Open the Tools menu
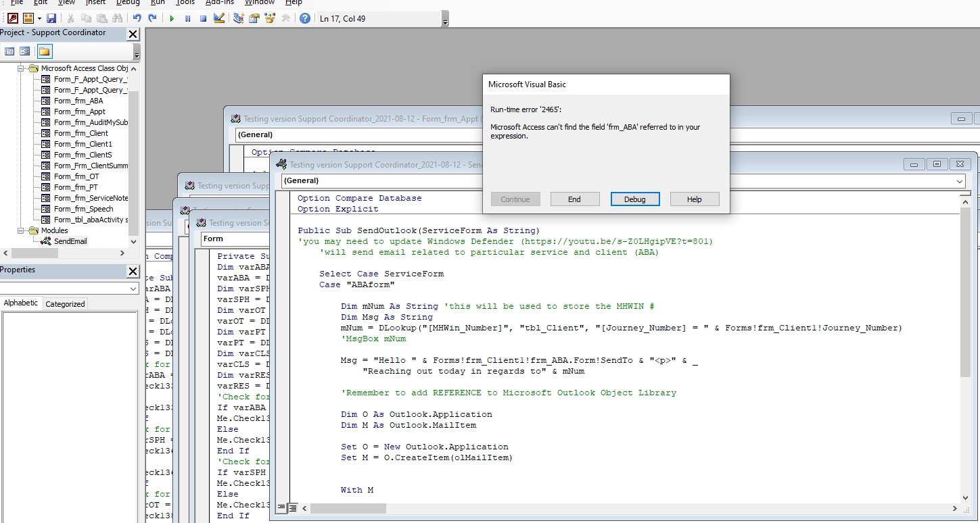The width and height of the screenshot is (980, 523). [x=185, y=3]
